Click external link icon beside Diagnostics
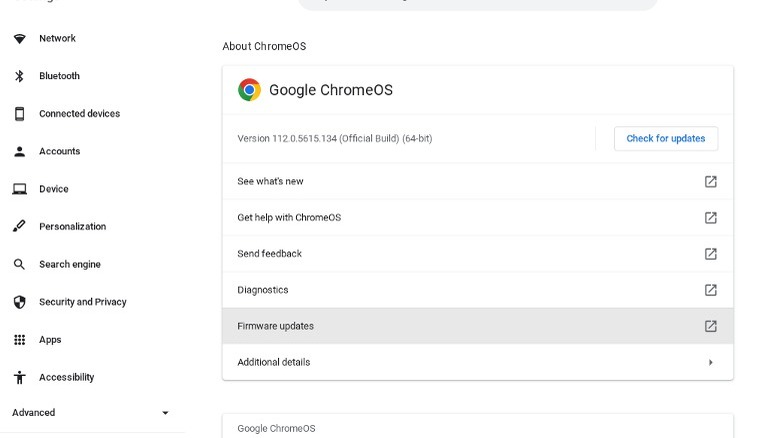This screenshot has height=438, width=780. click(x=710, y=290)
